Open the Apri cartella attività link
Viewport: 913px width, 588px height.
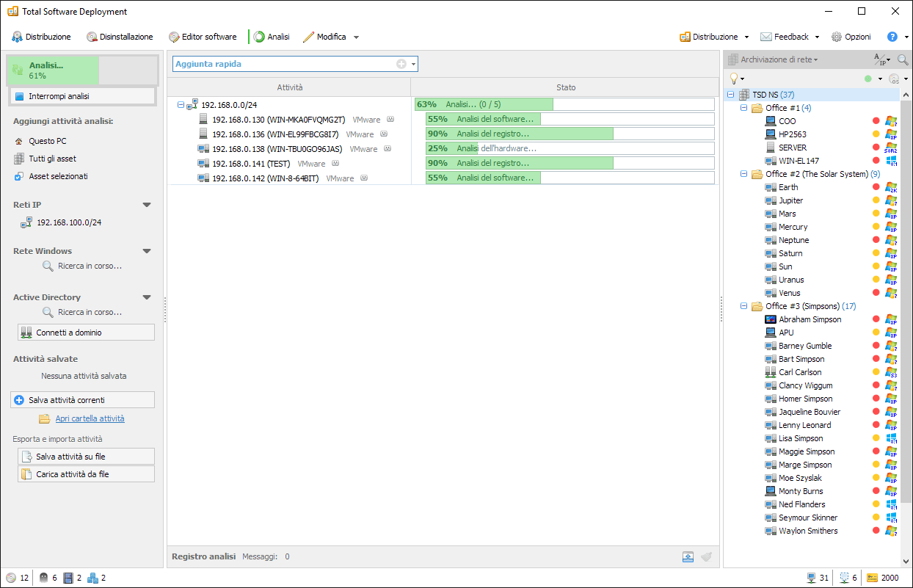click(x=90, y=418)
